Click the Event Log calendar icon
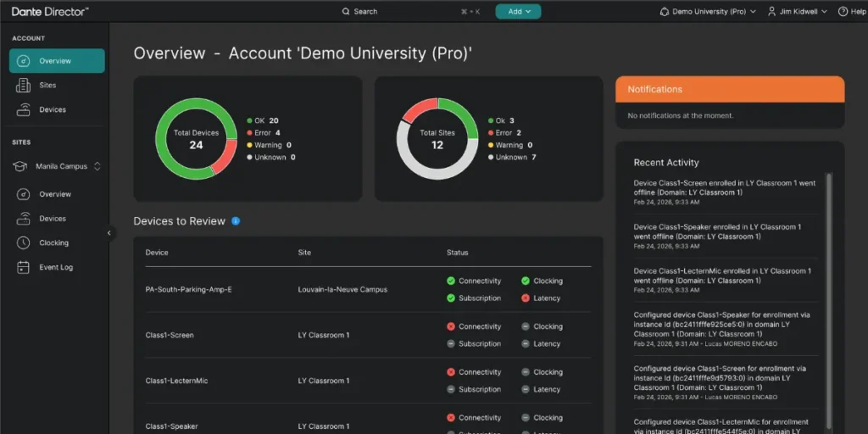The height and width of the screenshot is (434, 868). tap(24, 268)
